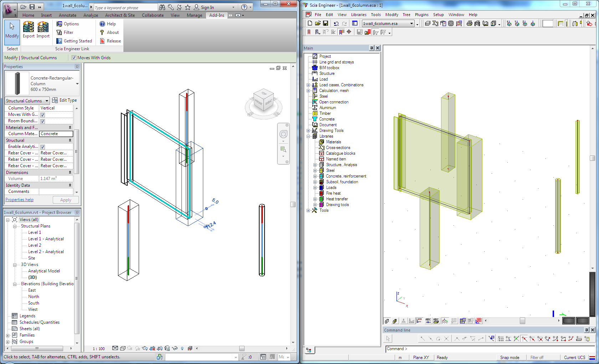Click the Detail Level icon in view control bar
The height and width of the screenshot is (364, 599).
click(x=115, y=348)
